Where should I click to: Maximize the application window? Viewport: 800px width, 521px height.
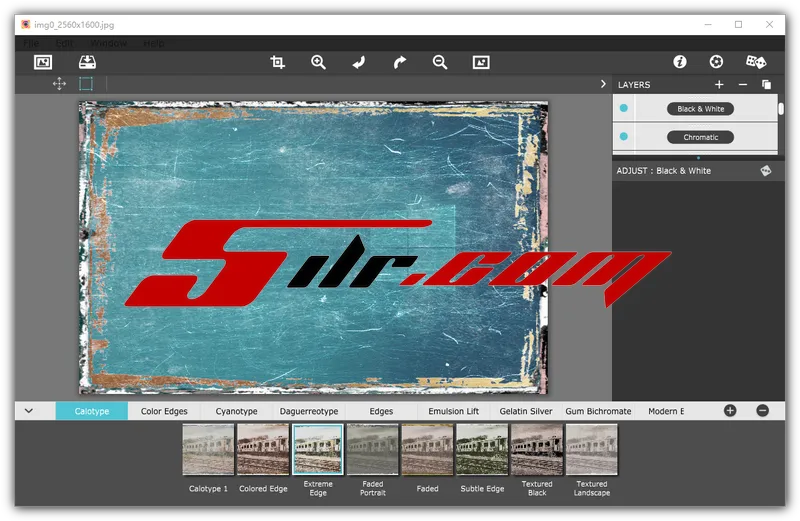click(738, 24)
